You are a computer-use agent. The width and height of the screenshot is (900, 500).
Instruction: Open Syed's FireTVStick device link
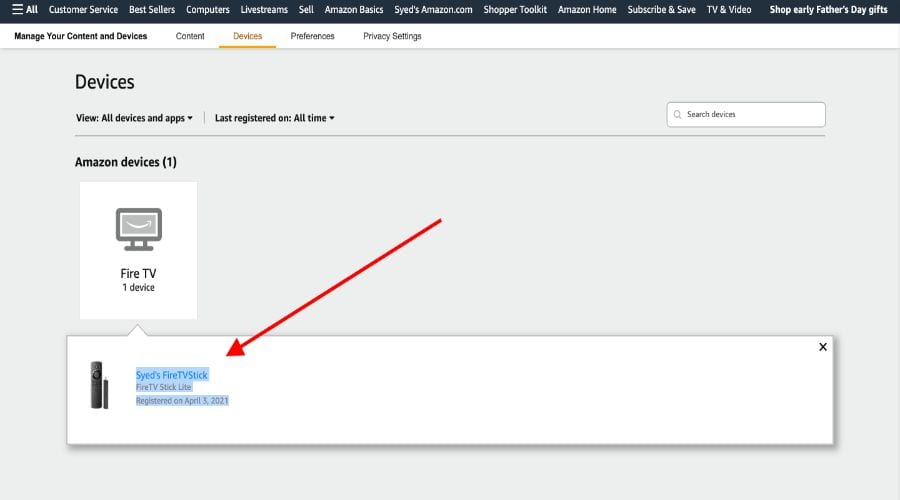172,375
